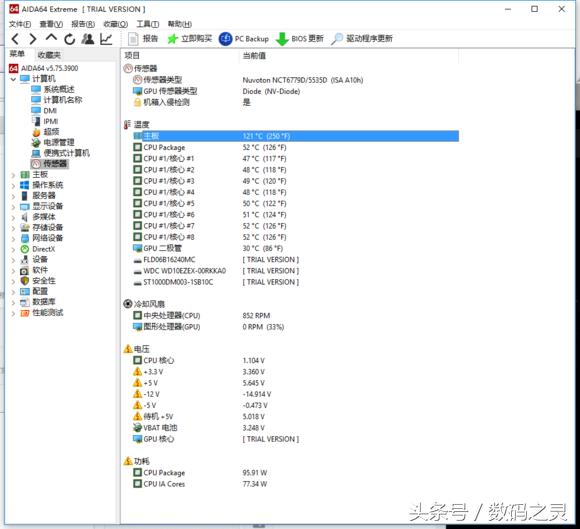Viewport: 580px width, 529px height.
Task: Click the 立即购买 buy now button
Action: [x=189, y=38]
